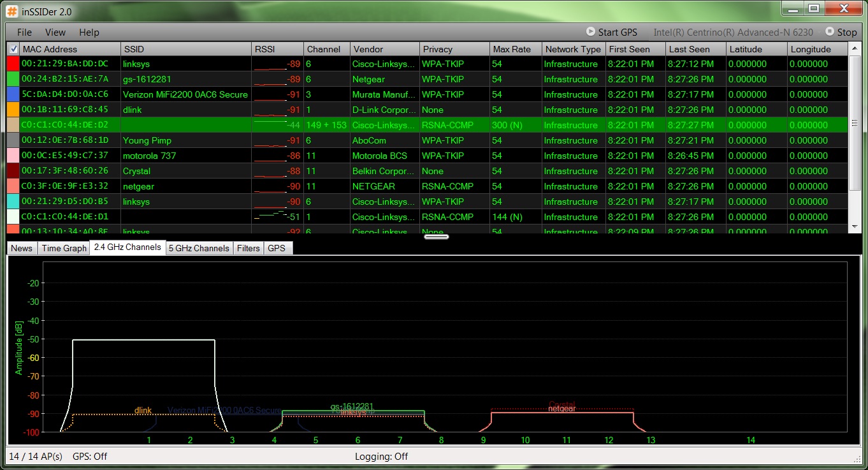
Task: Toggle gray swatch for Young Pimp row
Action: (13, 140)
